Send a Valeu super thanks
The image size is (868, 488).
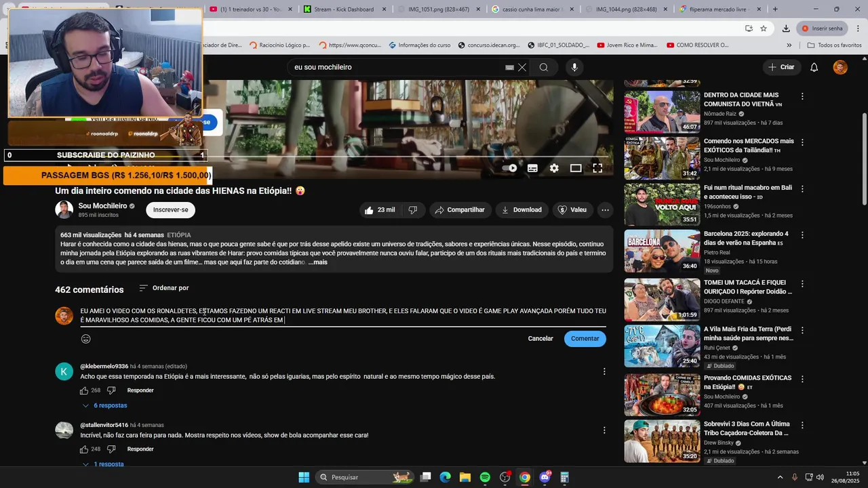coord(572,210)
